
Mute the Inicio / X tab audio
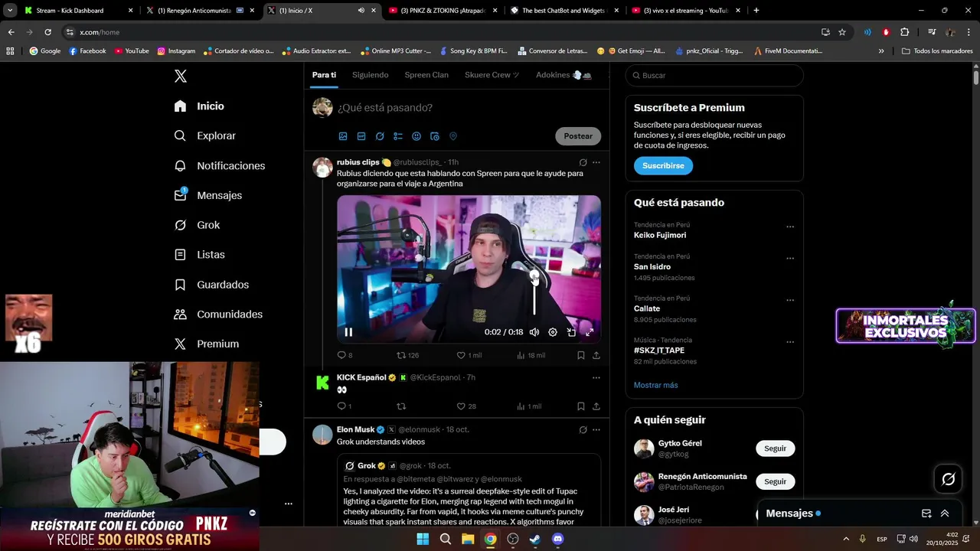coord(361,11)
